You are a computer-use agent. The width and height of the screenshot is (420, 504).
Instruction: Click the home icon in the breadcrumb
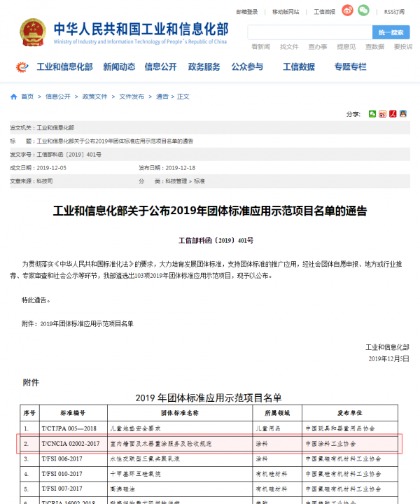(14, 97)
